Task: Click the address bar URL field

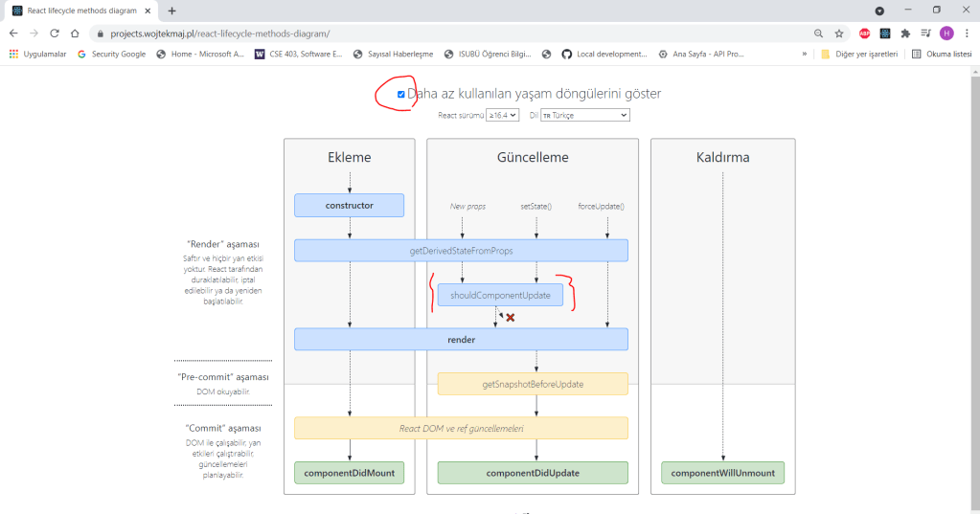Action: [x=431, y=33]
